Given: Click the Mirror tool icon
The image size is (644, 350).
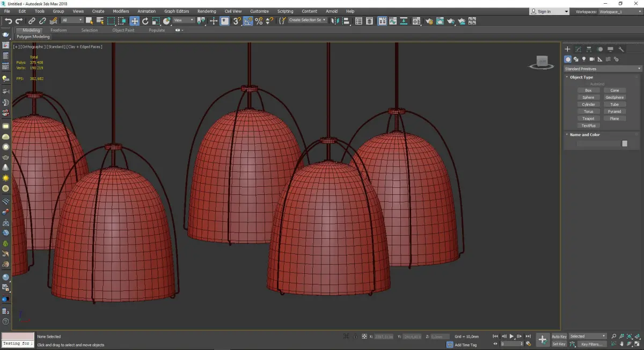Looking at the screenshot, I should pos(335,21).
